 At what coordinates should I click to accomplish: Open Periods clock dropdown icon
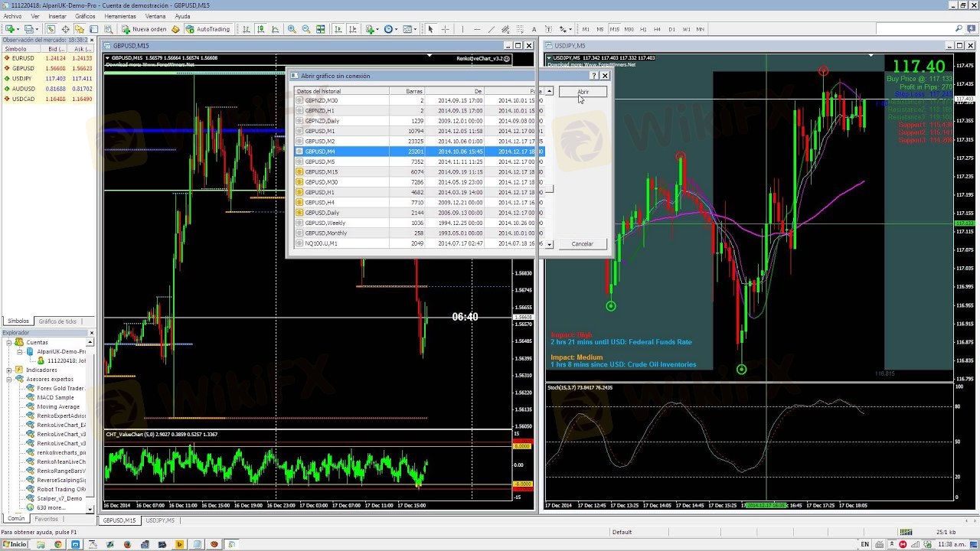click(390, 29)
